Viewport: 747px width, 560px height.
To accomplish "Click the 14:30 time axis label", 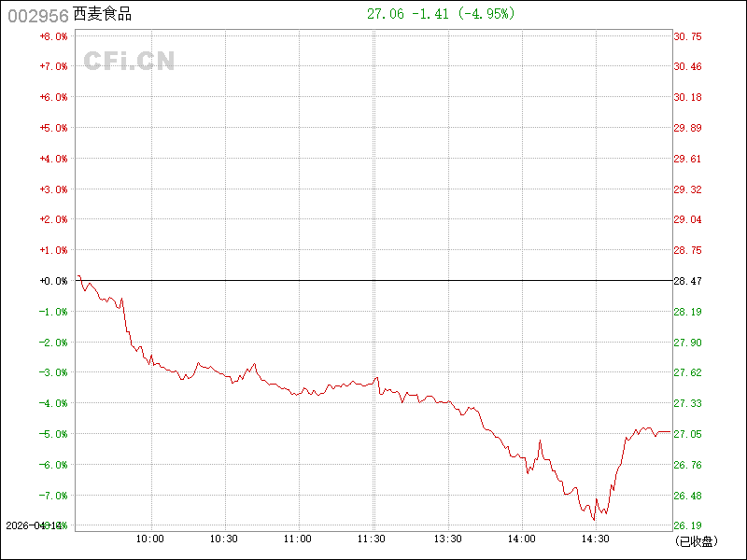I will click(596, 539).
